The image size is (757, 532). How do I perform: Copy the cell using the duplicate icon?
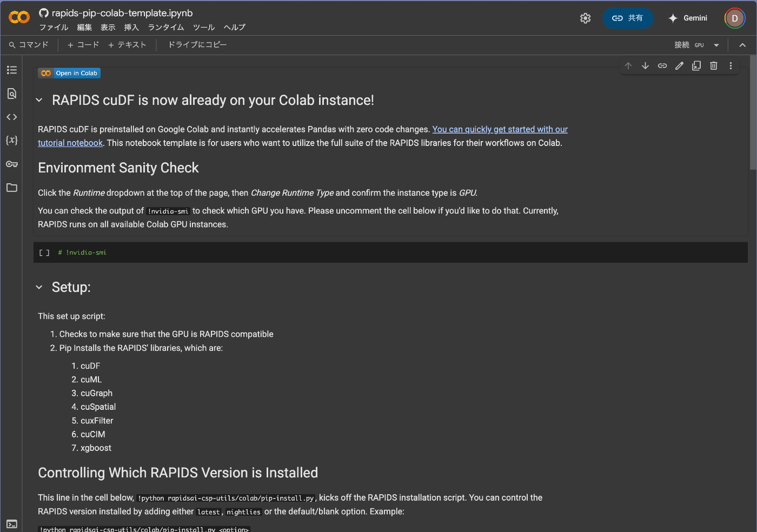click(x=696, y=65)
